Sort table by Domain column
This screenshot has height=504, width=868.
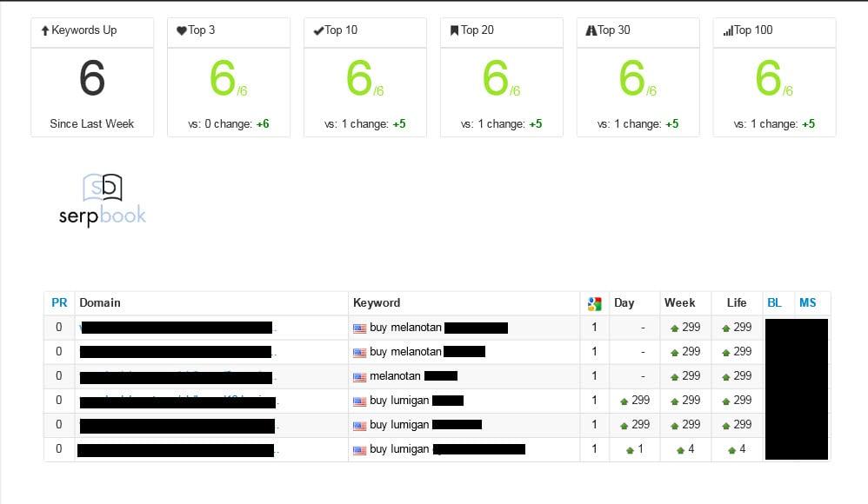tap(100, 302)
